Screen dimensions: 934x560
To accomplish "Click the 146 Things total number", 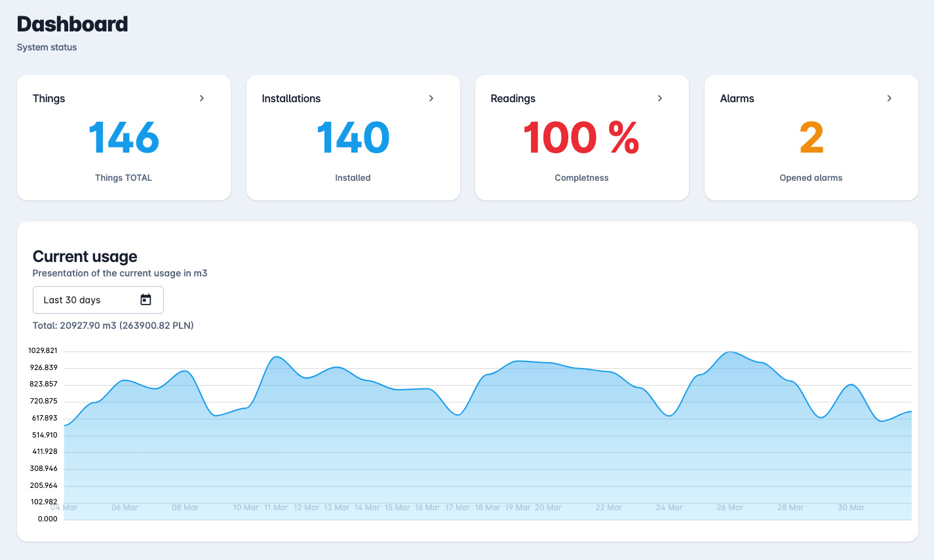I will pyautogui.click(x=123, y=138).
